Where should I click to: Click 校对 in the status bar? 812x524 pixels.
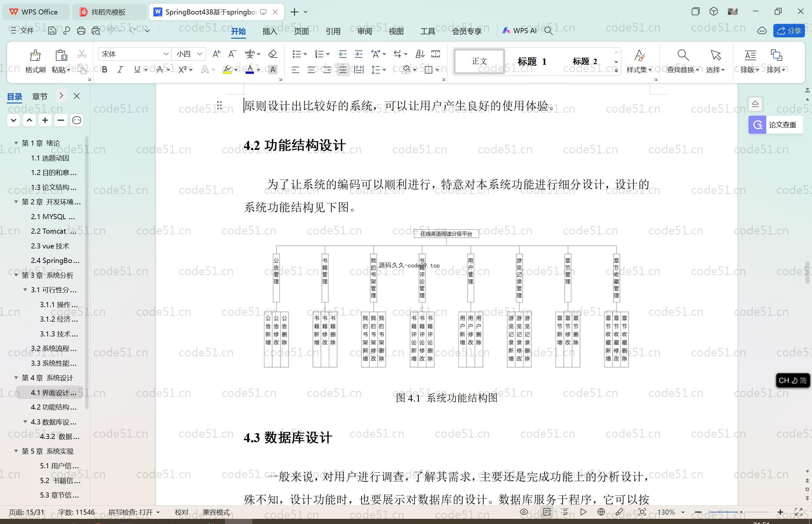click(181, 512)
